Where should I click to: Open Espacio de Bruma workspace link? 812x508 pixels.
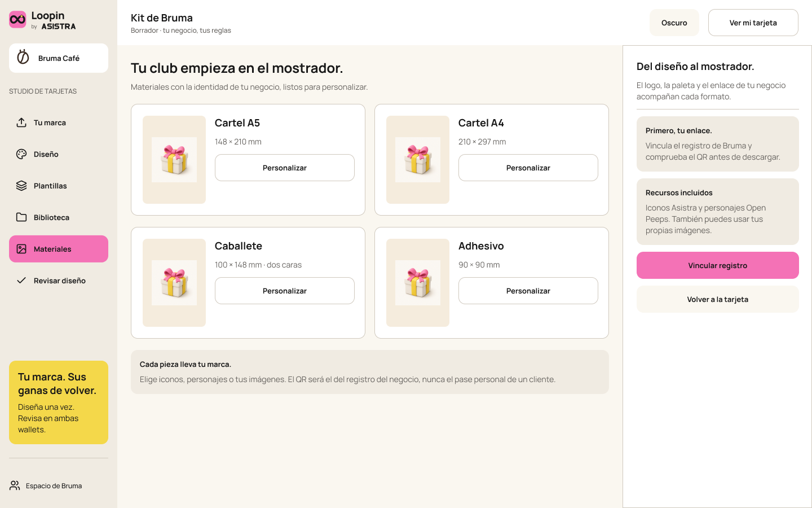(x=46, y=485)
